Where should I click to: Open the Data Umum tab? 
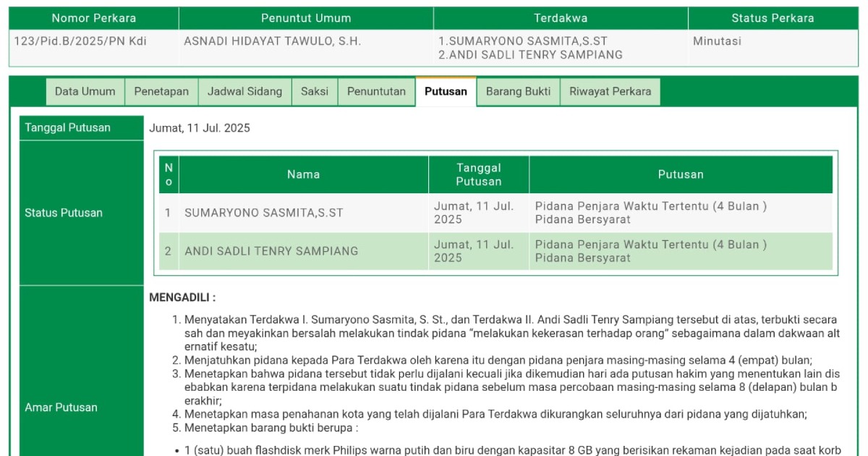85,92
